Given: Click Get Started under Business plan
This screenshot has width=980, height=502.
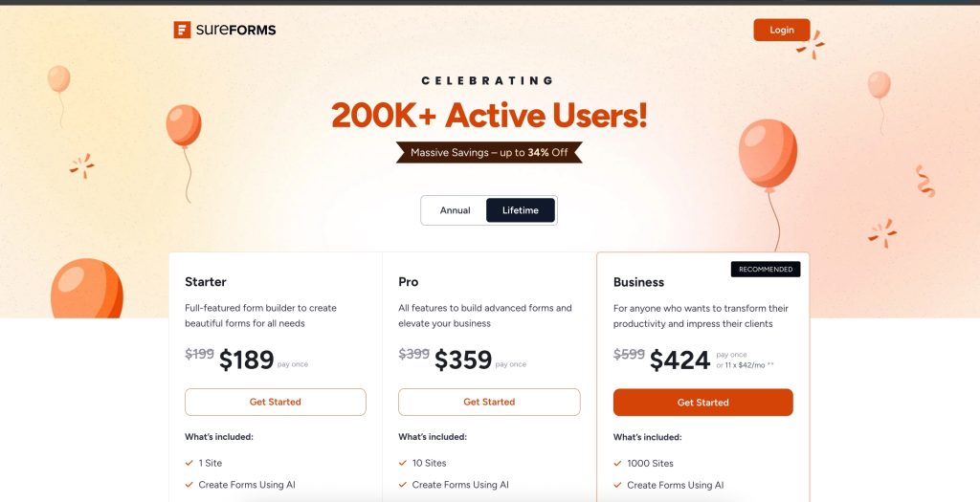Looking at the screenshot, I should [x=702, y=403].
